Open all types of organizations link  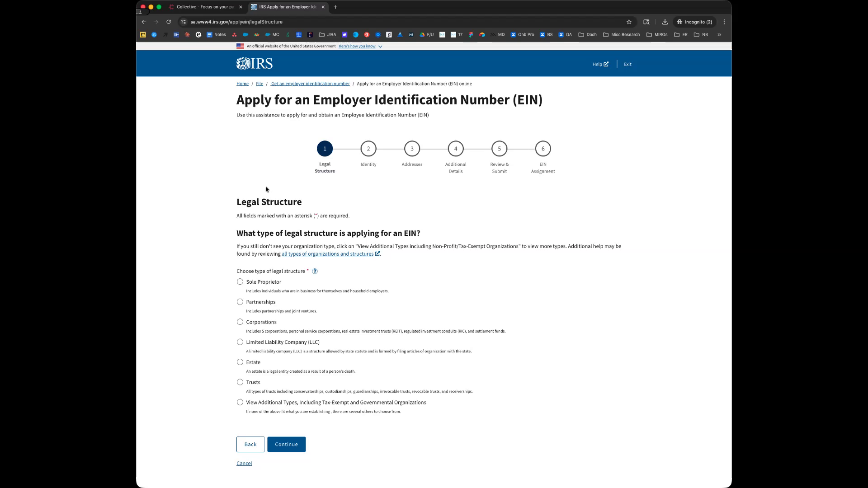328,254
